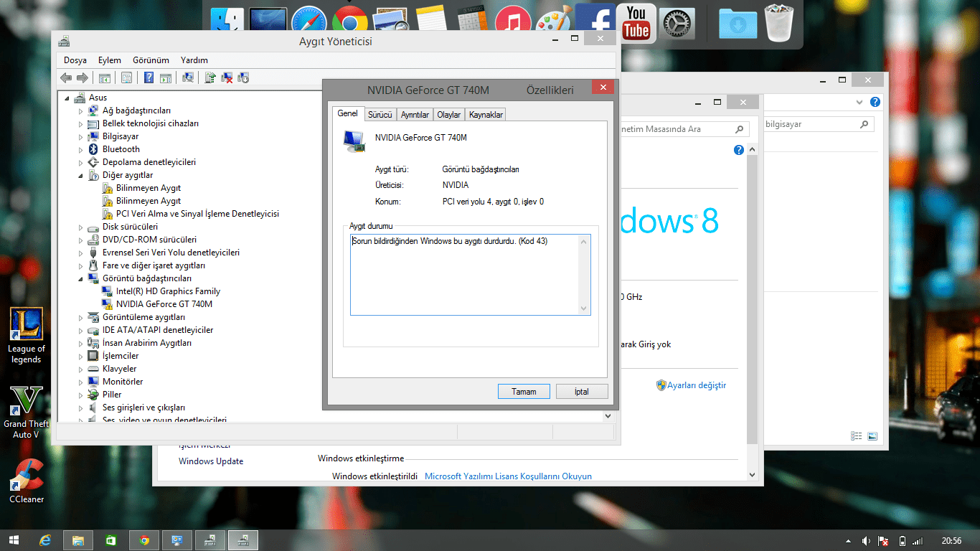Expand the Bluetooth node
980x551 pixels.
(81, 149)
